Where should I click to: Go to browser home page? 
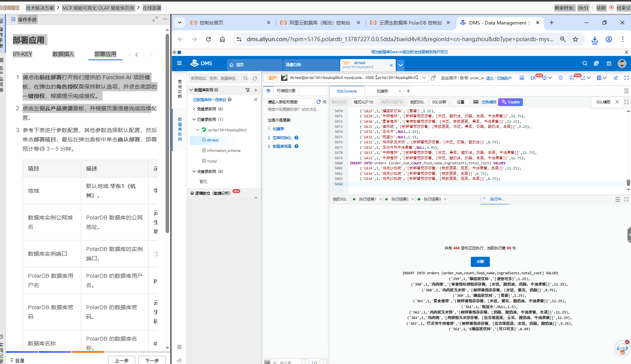coord(222,39)
